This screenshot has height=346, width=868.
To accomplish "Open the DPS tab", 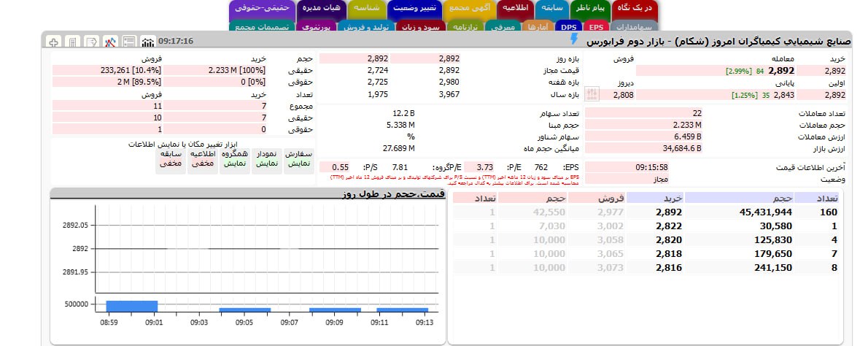I will coord(568,26).
